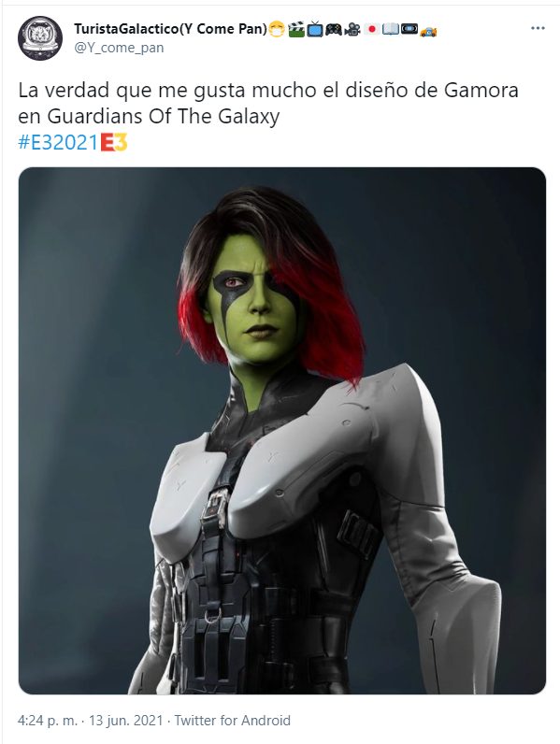
Task: Click the clapperboard emoji in the display name
Action: click(x=296, y=30)
